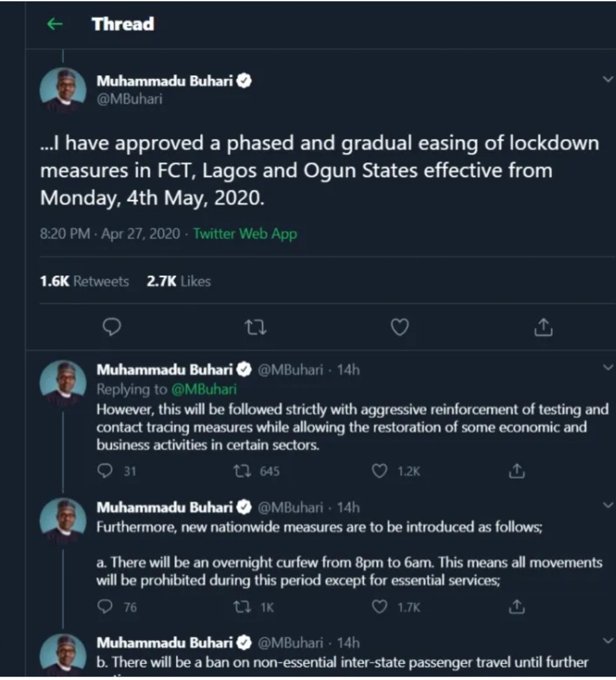
Task: Share the overnight curfew tweet
Action: coord(517,607)
